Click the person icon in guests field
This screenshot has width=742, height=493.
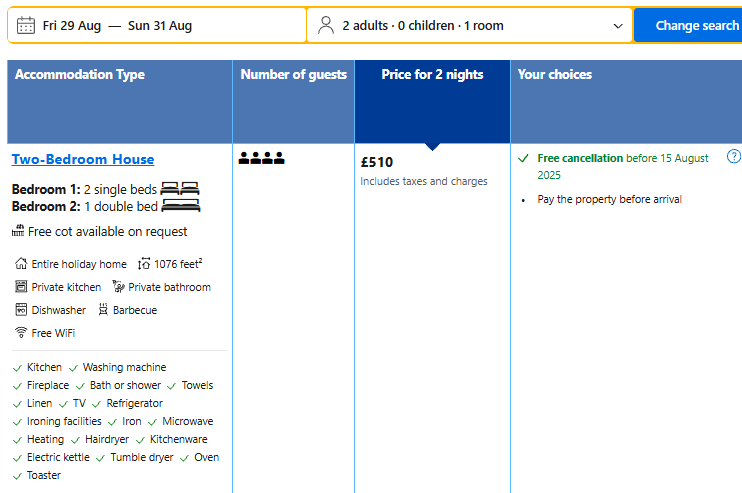coord(326,26)
